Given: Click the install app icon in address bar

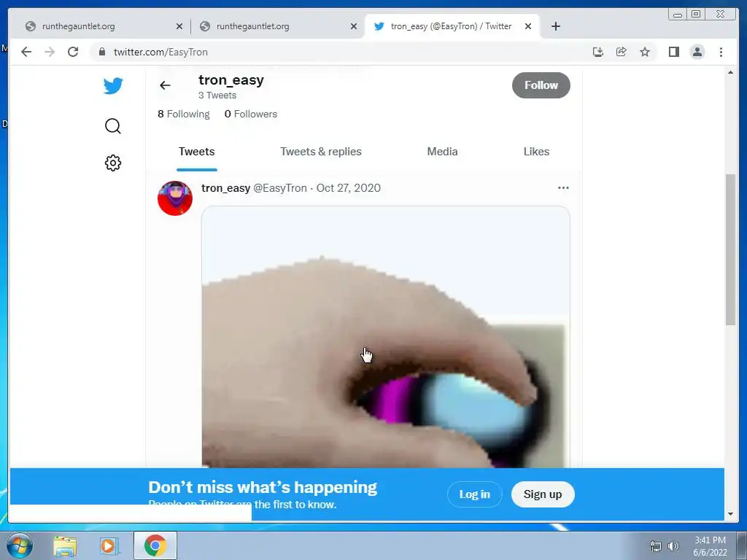Looking at the screenshot, I should 598,52.
